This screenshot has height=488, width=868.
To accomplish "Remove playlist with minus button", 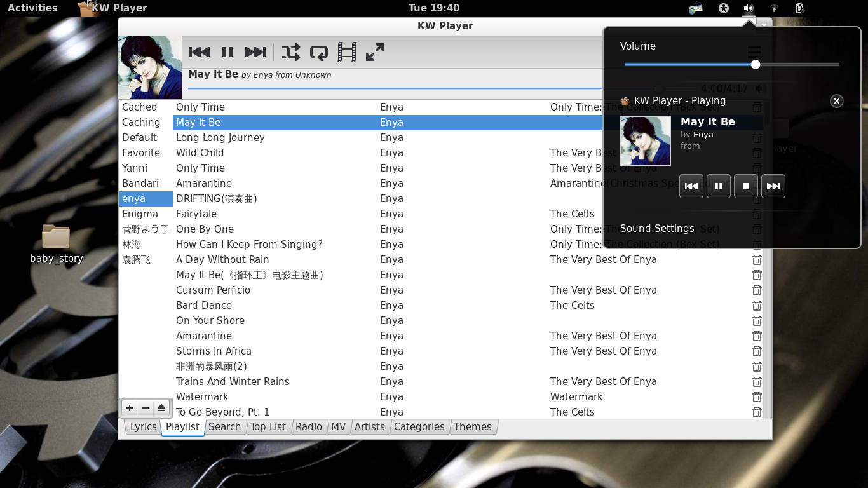I will (146, 408).
